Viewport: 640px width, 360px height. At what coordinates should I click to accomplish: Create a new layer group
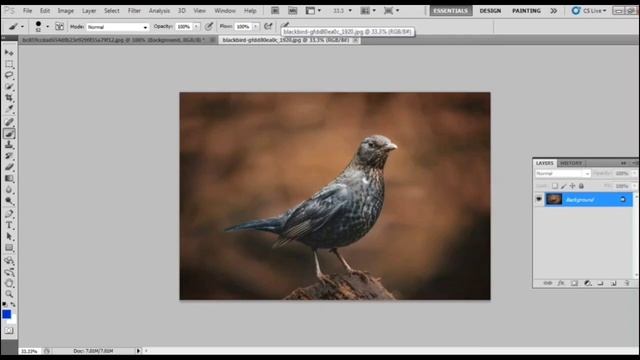pos(600,283)
